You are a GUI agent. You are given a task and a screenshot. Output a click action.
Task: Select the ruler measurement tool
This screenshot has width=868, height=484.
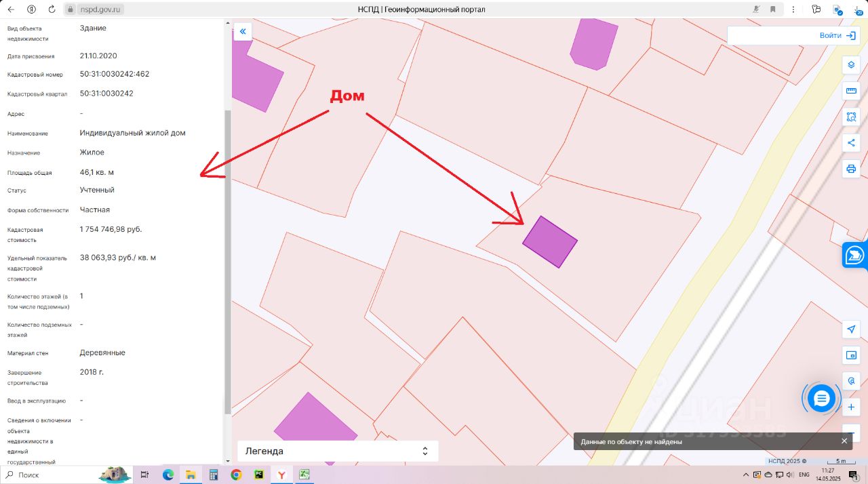coord(851,91)
